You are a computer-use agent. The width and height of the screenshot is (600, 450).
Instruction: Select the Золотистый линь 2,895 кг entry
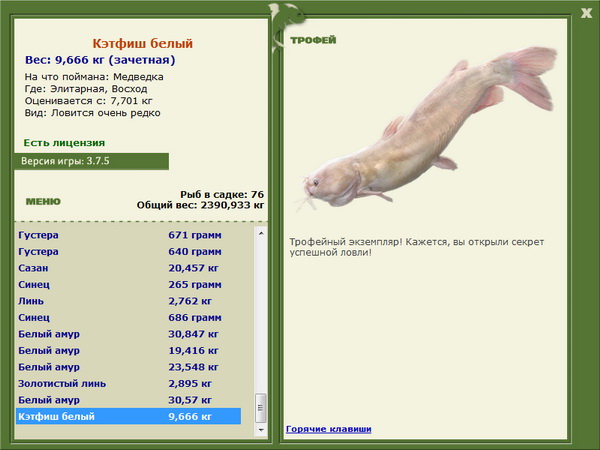(129, 383)
